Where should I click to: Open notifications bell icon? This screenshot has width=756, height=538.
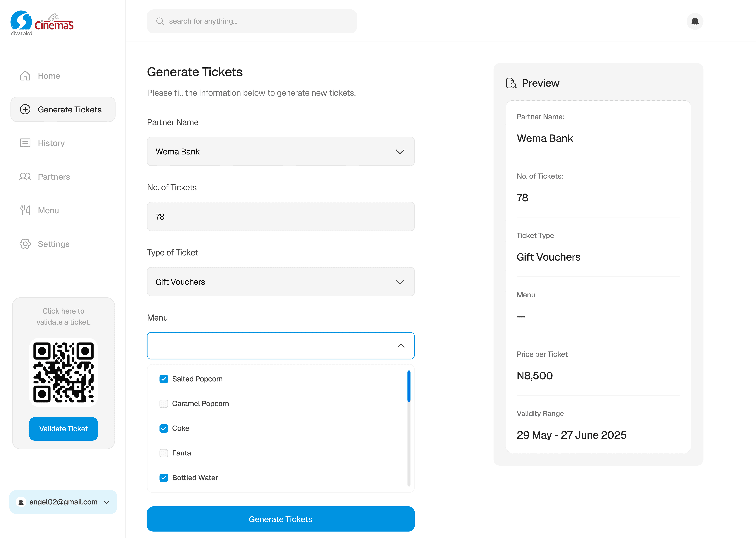695,21
